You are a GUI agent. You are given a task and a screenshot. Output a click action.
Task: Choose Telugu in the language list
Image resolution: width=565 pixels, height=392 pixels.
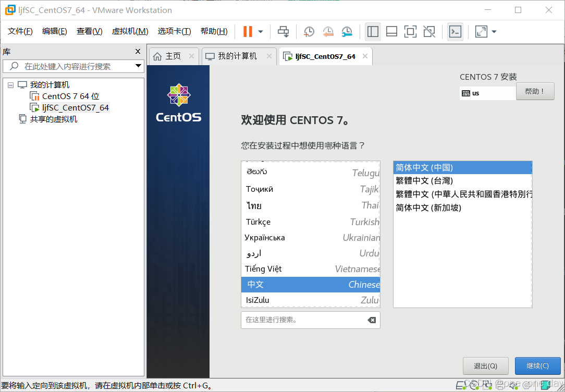pos(311,172)
